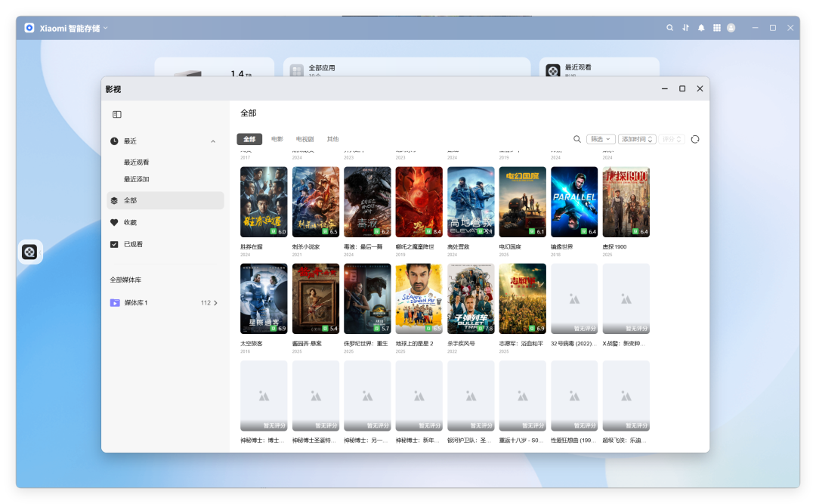This screenshot has width=816, height=504.
Task: Open the 镜像世界 PARALLEL poster
Action: pos(574,202)
